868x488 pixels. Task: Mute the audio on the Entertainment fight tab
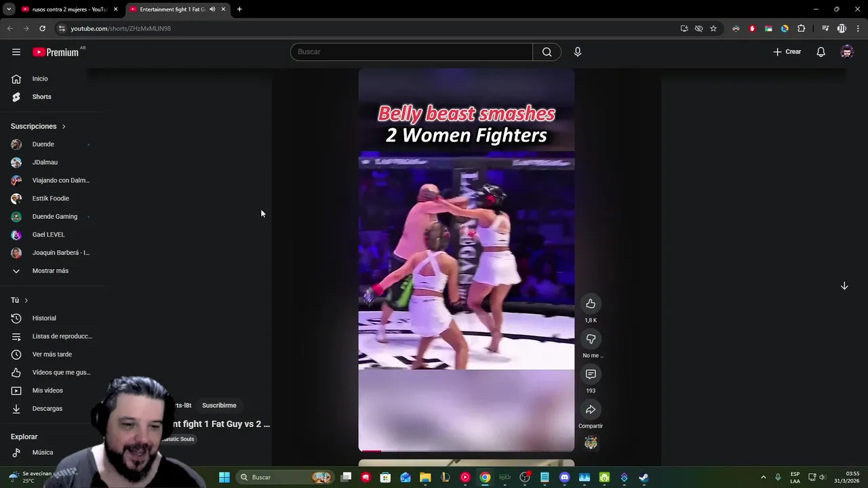pyautogui.click(x=212, y=9)
